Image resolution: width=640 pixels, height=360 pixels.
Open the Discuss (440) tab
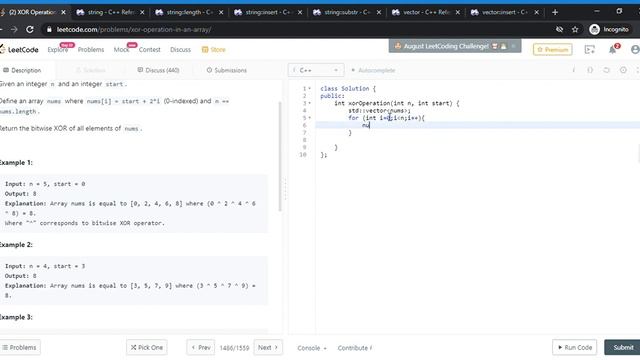coord(158,70)
